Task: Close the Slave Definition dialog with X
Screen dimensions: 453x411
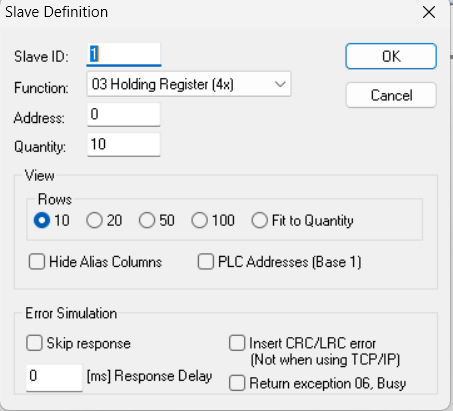Action: coord(429,12)
